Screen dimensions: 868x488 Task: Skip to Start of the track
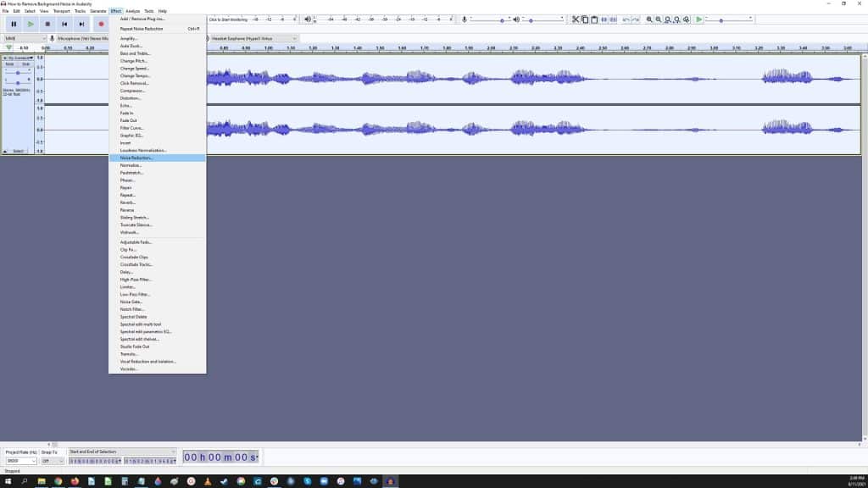point(64,24)
